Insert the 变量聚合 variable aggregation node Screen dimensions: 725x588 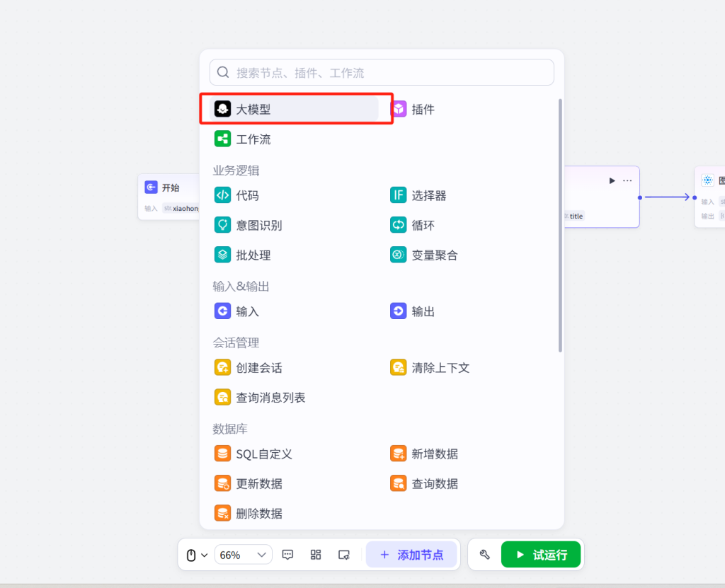pos(434,255)
